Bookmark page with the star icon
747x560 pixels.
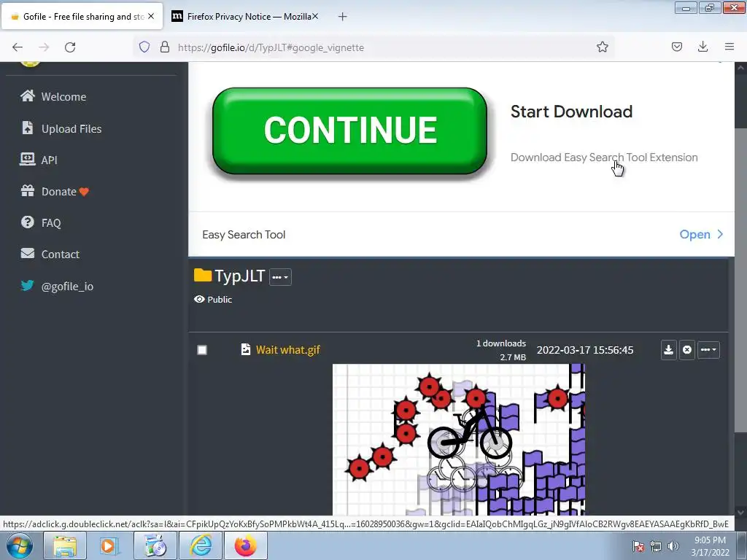[x=602, y=47]
